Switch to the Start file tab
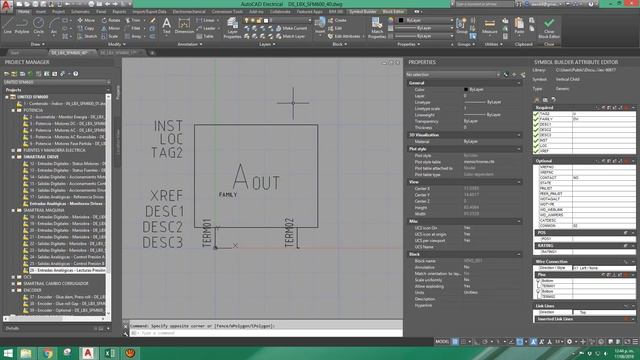This screenshot has height=360, width=640. coord(15,53)
